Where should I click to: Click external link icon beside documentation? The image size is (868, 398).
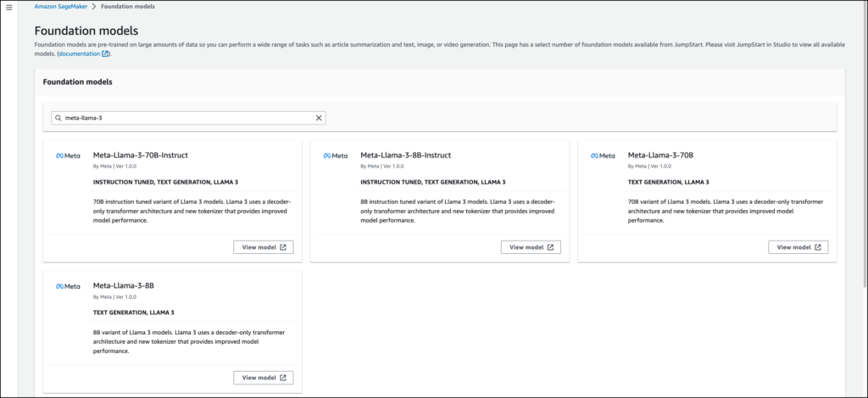click(x=105, y=54)
